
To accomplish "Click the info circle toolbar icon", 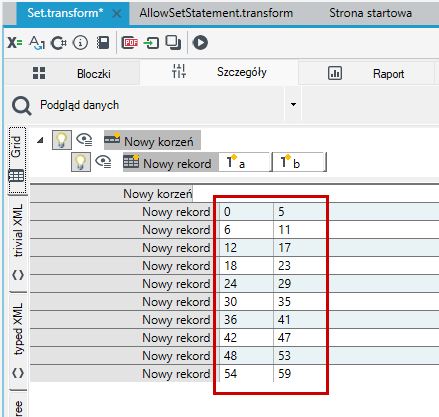I will (80, 43).
